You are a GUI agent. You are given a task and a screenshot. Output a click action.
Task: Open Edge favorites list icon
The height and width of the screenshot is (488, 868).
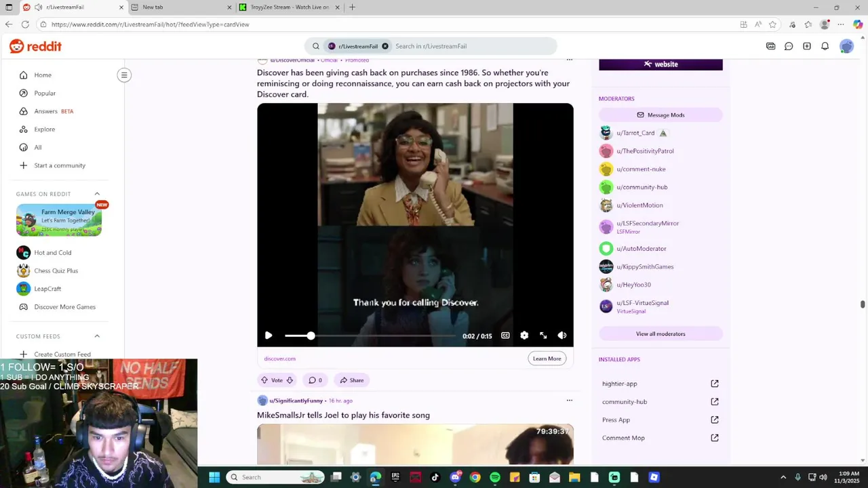[808, 24]
